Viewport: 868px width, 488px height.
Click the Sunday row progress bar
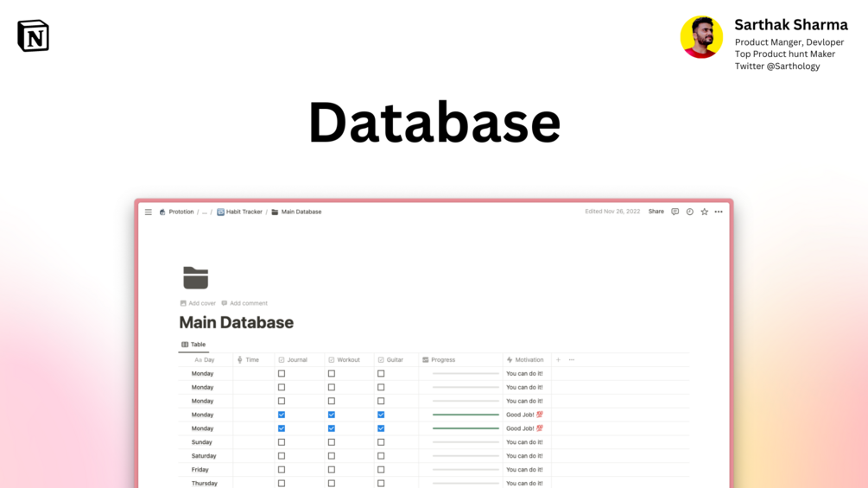[466, 442]
